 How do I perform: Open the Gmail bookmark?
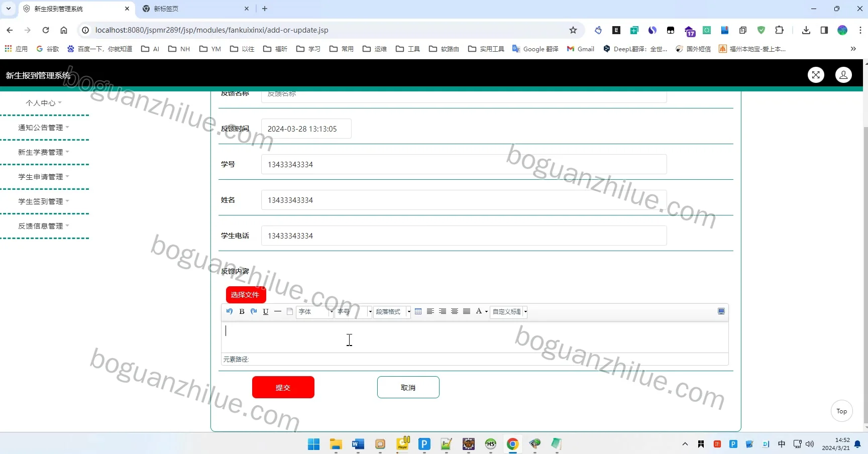coord(581,49)
